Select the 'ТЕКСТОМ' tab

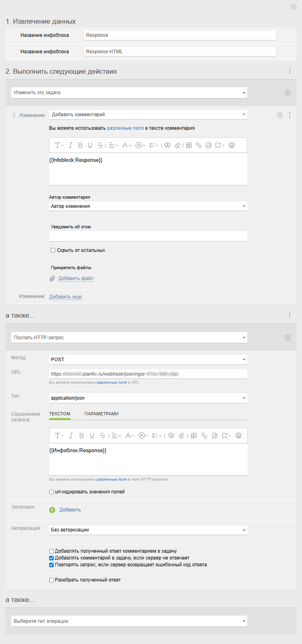pyautogui.click(x=60, y=414)
